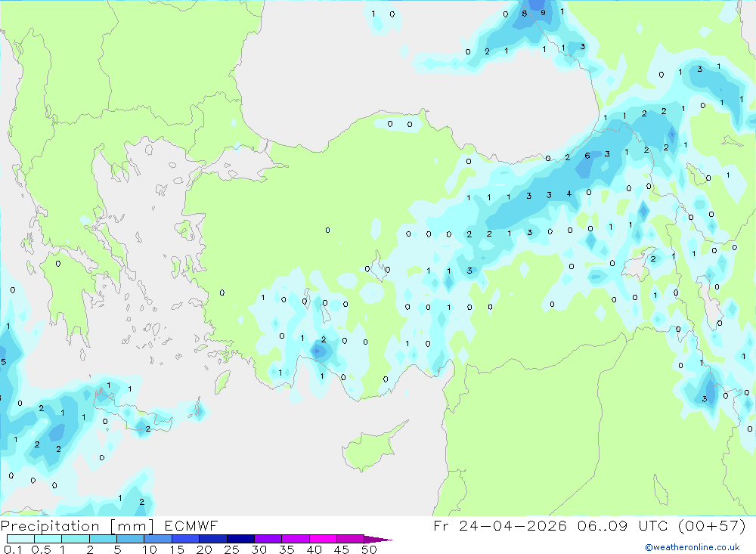Click the "Fr 24-04-2026" date text

coord(500,525)
